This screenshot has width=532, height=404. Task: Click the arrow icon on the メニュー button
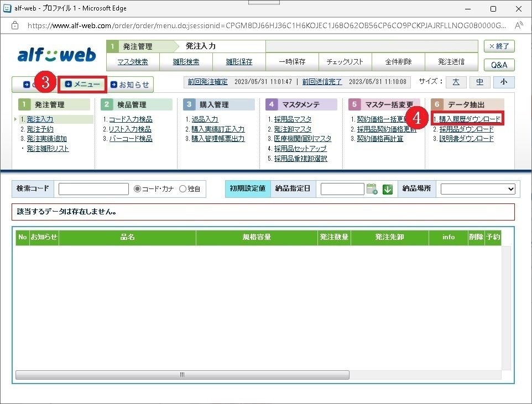pyautogui.click(x=67, y=84)
